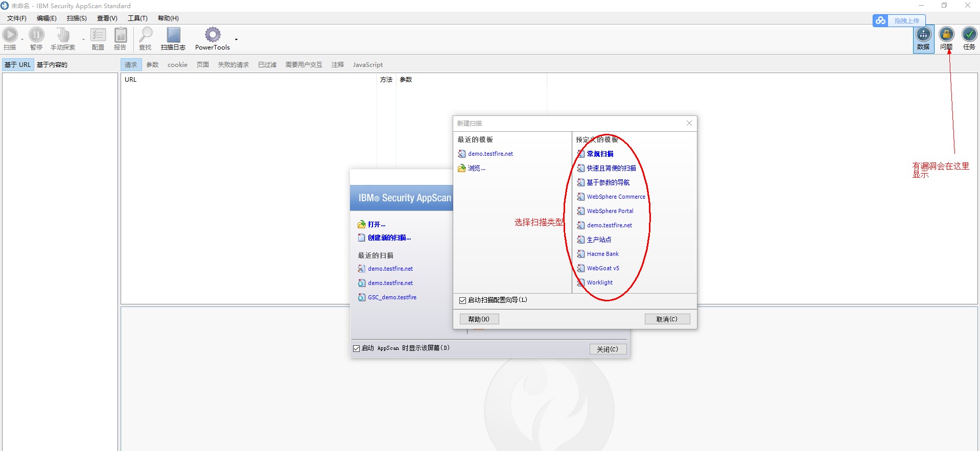Switch to the cookie tab
Screen dimensions: 980x451
click(x=177, y=65)
